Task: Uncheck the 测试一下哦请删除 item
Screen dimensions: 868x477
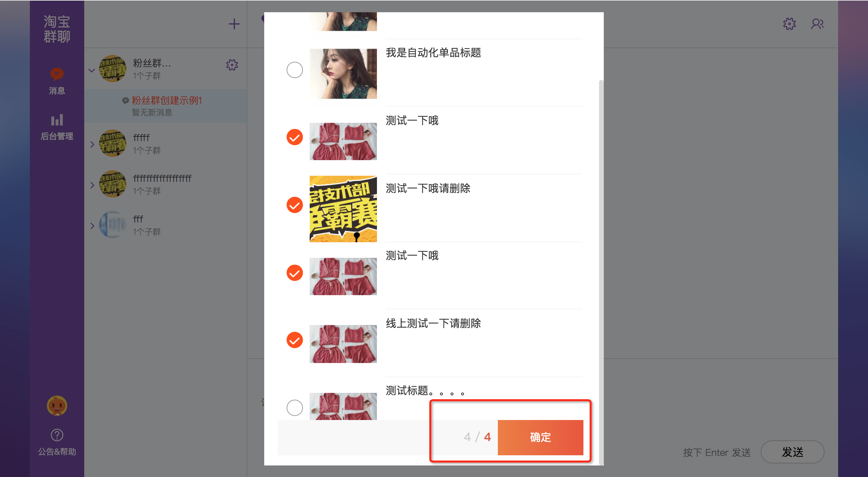Action: coord(294,205)
